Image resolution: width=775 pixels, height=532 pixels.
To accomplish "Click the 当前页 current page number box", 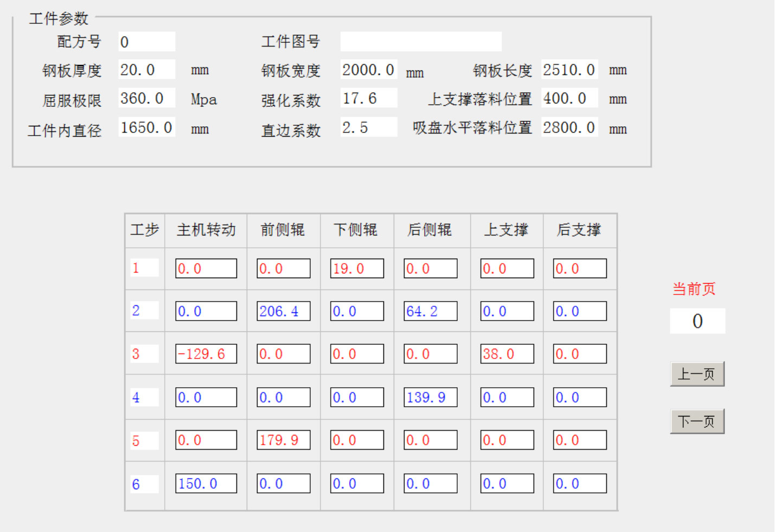I will (x=697, y=321).
